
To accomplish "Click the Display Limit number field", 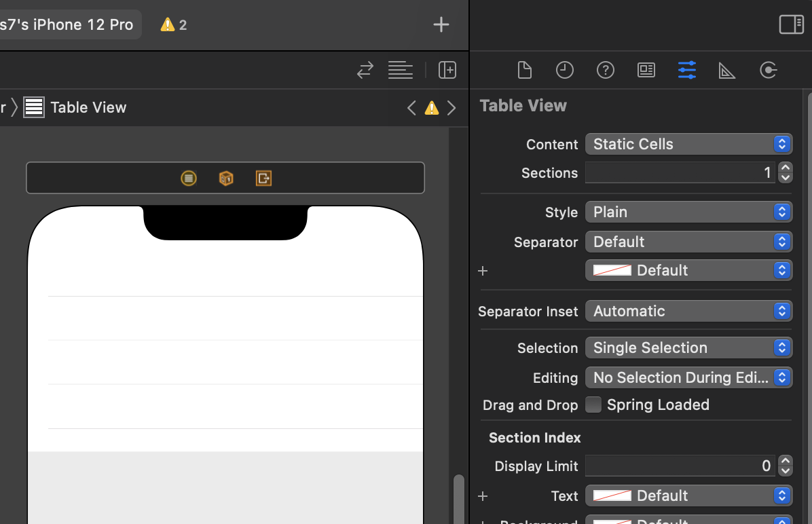I will [680, 466].
